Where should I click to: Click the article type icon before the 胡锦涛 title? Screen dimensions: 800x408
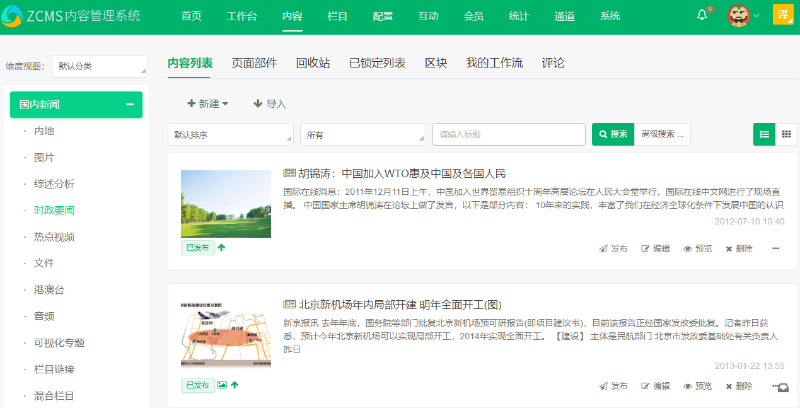click(289, 173)
